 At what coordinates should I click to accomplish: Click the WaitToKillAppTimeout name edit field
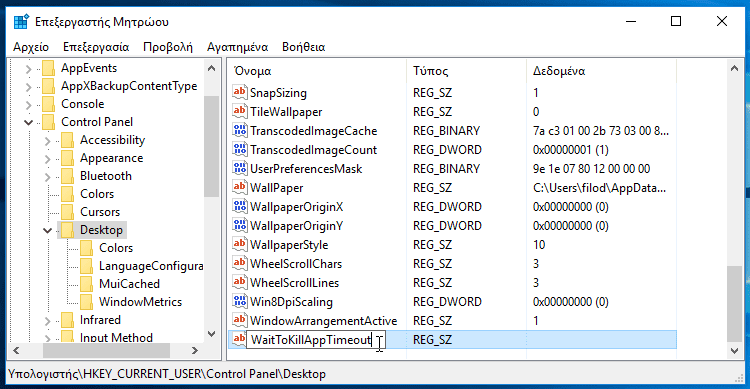(x=316, y=340)
